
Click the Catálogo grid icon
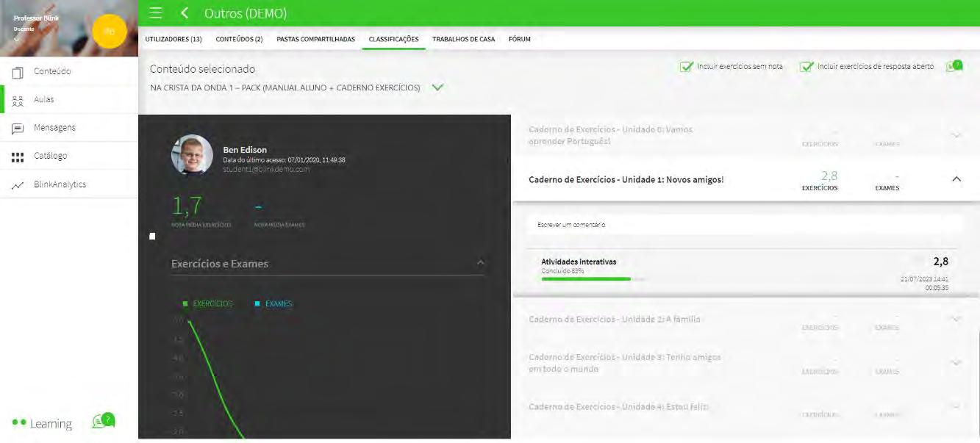pyautogui.click(x=18, y=156)
